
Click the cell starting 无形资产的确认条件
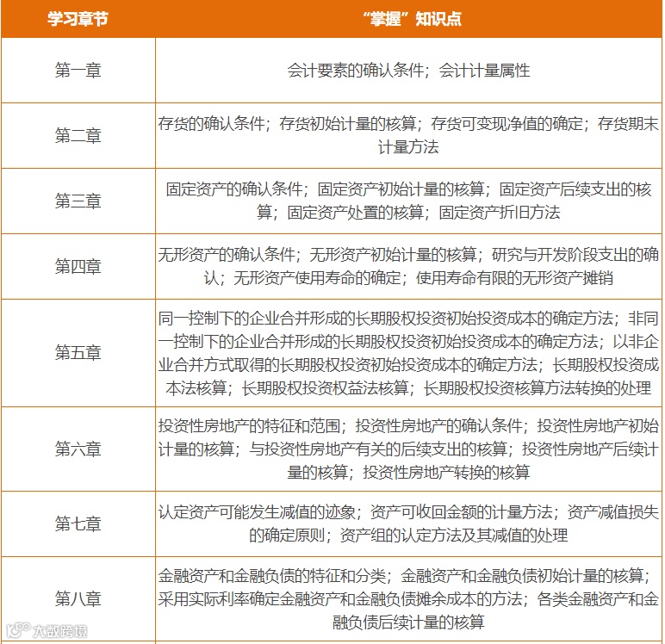409,267
